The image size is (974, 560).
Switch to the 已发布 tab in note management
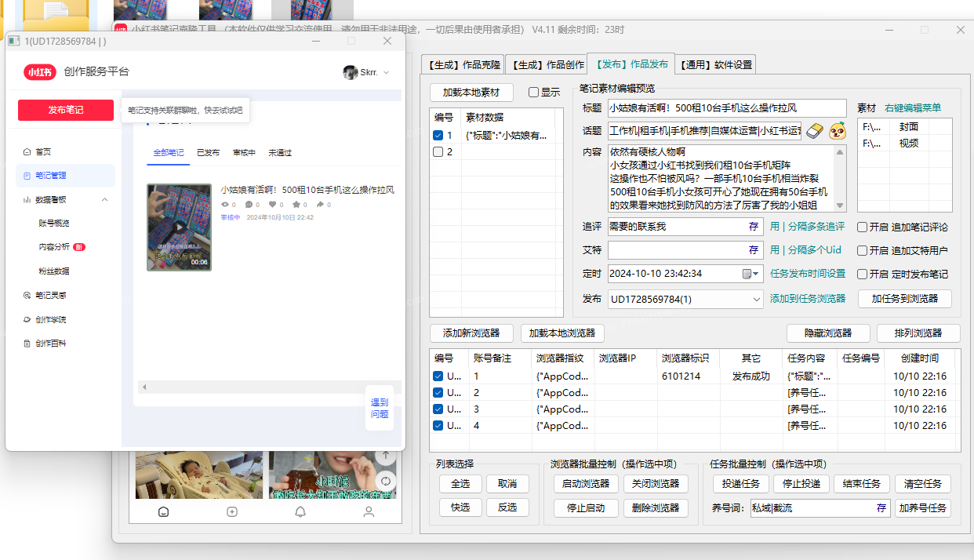[x=208, y=152]
